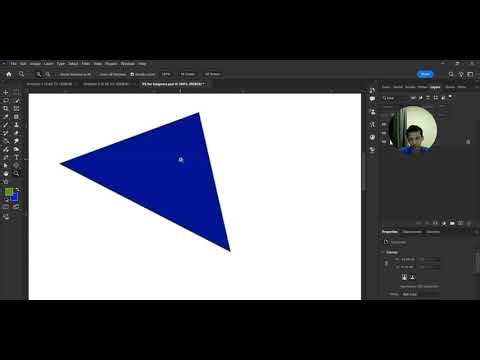Open the Image menu
This screenshot has width=480, height=360.
click(35, 63)
